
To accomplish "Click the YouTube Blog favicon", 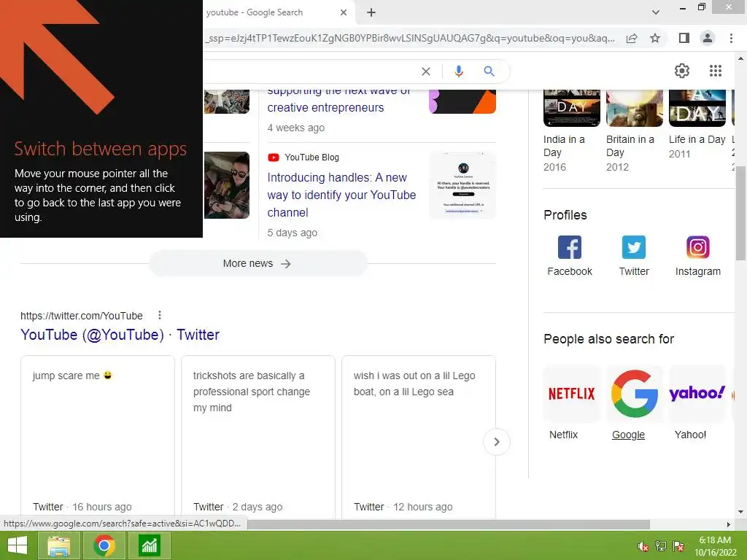I will point(273,157).
